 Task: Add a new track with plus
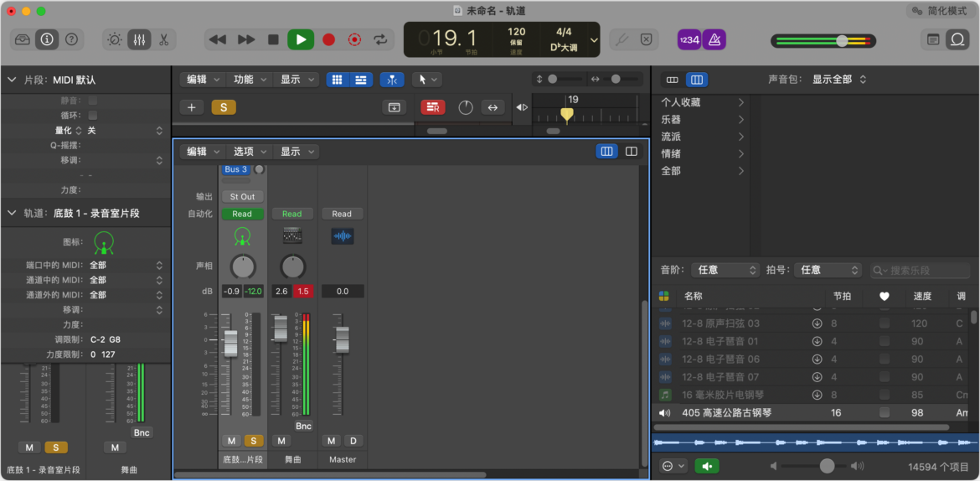click(x=192, y=107)
